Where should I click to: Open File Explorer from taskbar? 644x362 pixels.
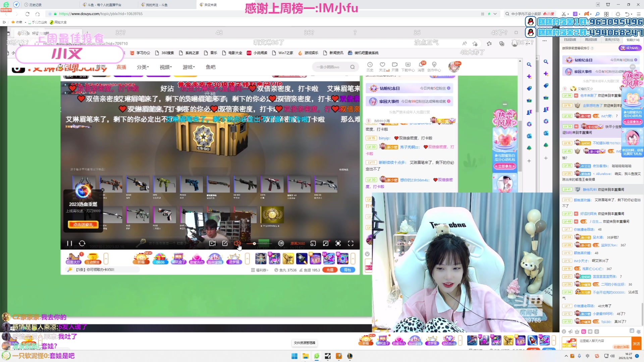[x=306, y=356]
